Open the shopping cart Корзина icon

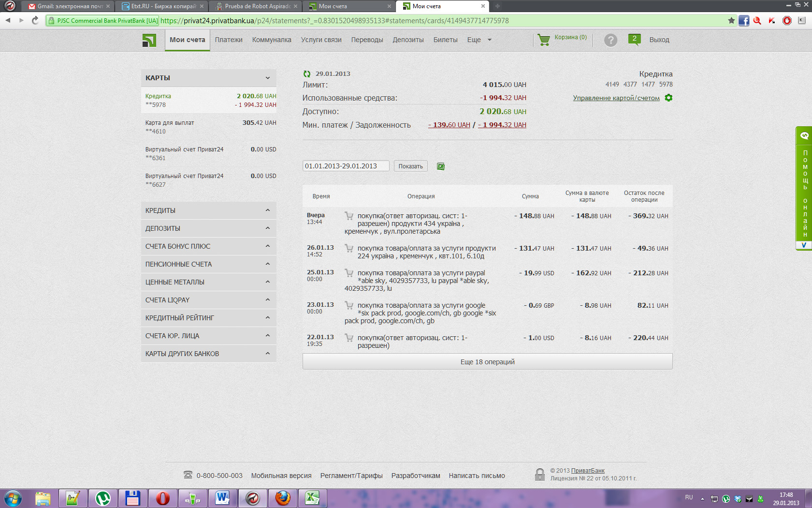544,40
